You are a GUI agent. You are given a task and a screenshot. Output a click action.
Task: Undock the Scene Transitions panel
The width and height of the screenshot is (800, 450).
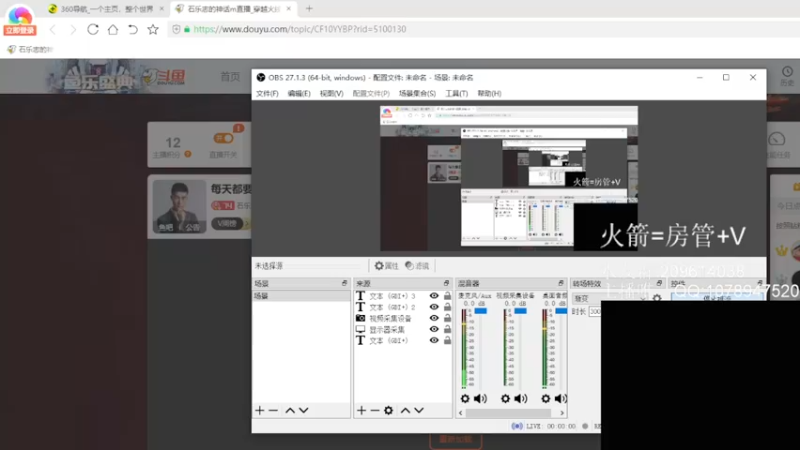coord(659,283)
